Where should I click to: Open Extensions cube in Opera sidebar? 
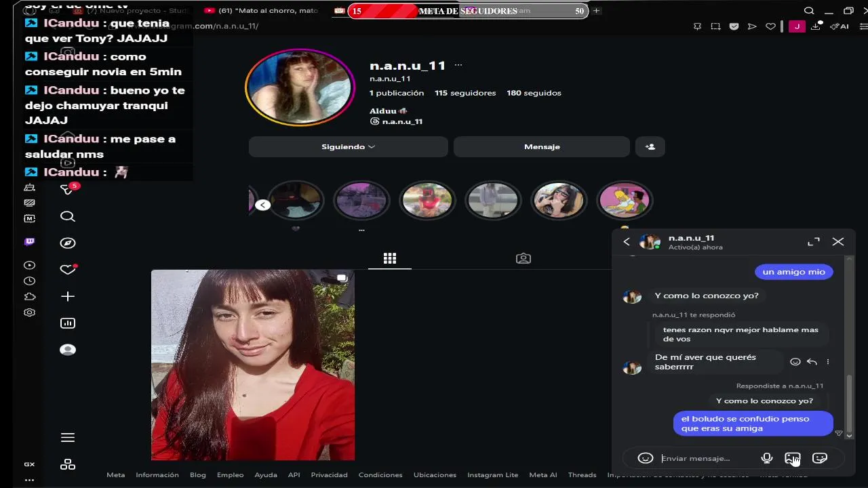pyautogui.click(x=29, y=297)
